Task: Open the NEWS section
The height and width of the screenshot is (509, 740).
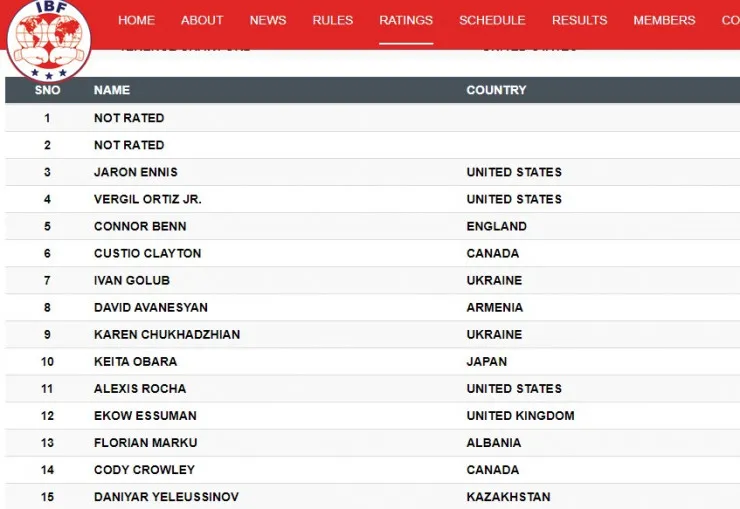Action: point(268,20)
